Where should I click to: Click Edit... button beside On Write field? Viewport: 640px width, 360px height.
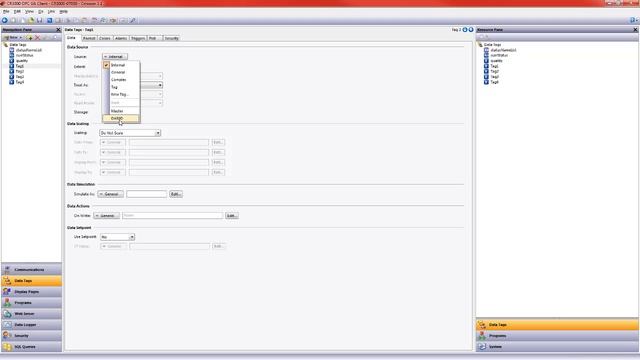tap(231, 216)
